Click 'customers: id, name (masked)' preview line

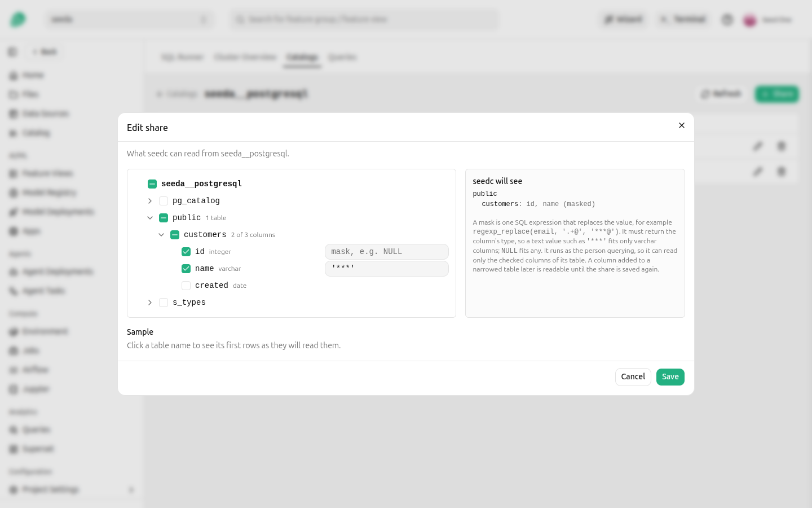pos(538,204)
